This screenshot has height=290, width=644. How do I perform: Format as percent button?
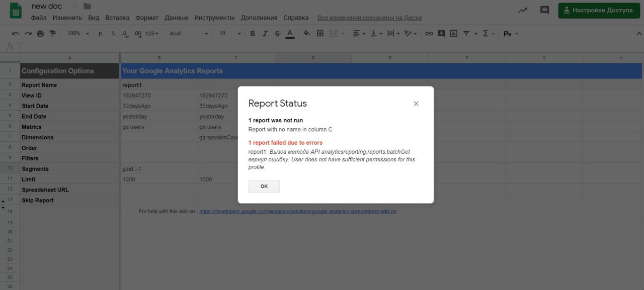click(x=113, y=34)
